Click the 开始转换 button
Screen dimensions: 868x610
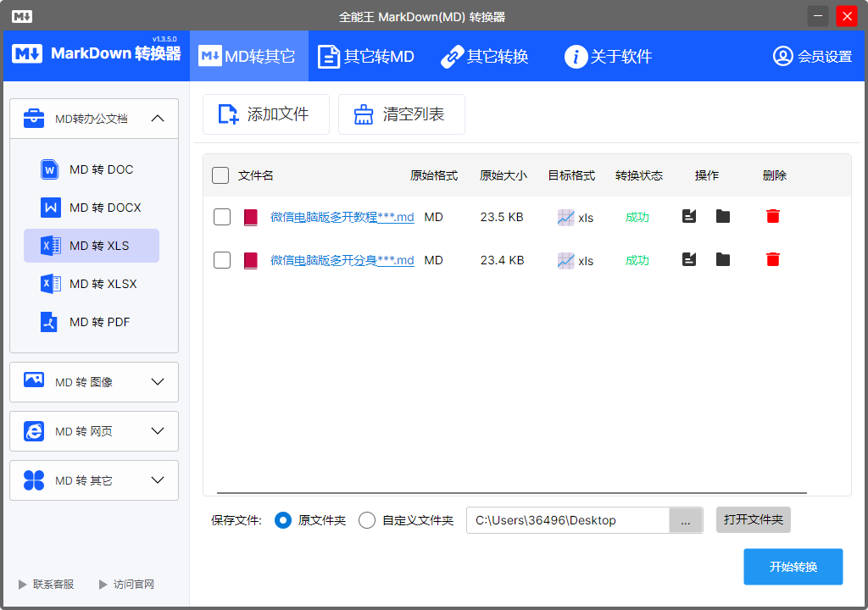[x=793, y=567]
